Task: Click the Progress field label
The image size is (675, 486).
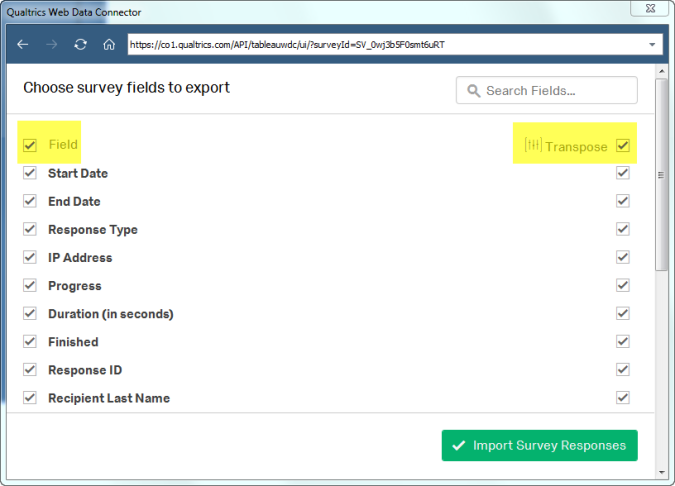Action: coord(75,286)
